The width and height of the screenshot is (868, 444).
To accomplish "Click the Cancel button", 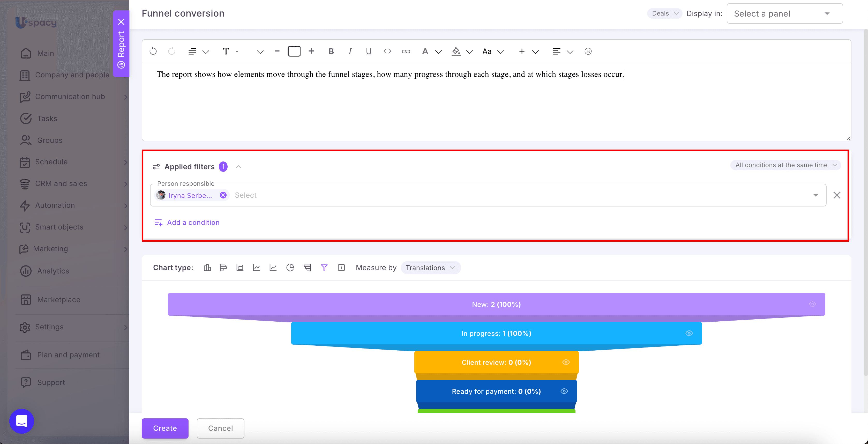I will point(220,428).
